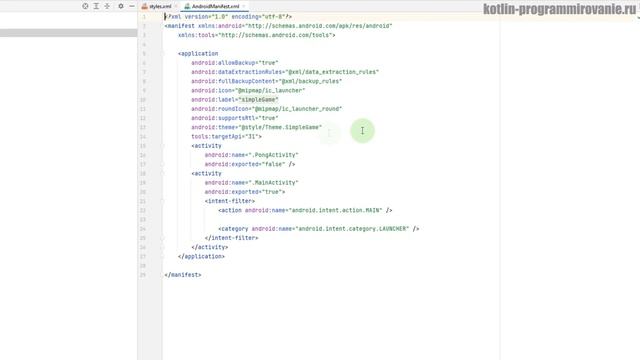Close the AndroidManifest.xml tab
Image resolution: width=640 pixels, height=360 pixels.
pyautogui.click(x=244, y=6)
